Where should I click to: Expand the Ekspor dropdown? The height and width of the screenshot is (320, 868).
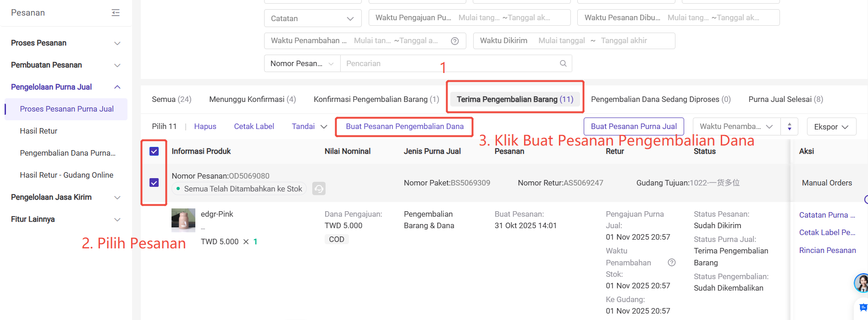tap(831, 127)
